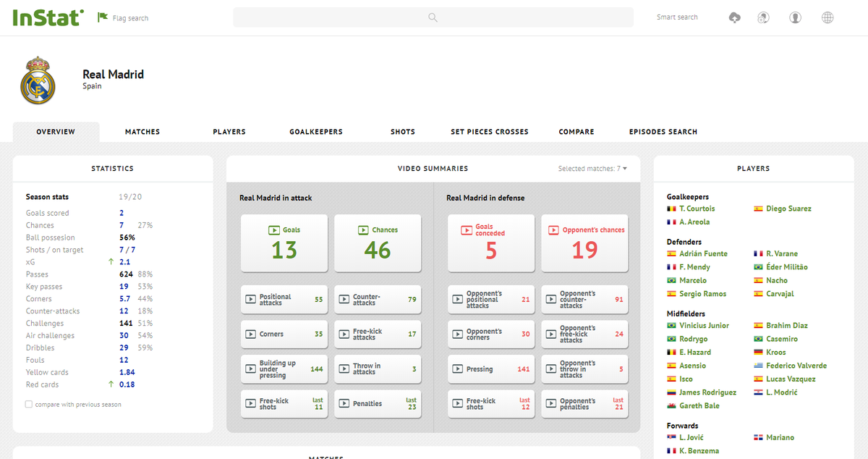Viewport: 868px width, 459px height.
Task: Open Casemiro player page
Action: (782, 339)
